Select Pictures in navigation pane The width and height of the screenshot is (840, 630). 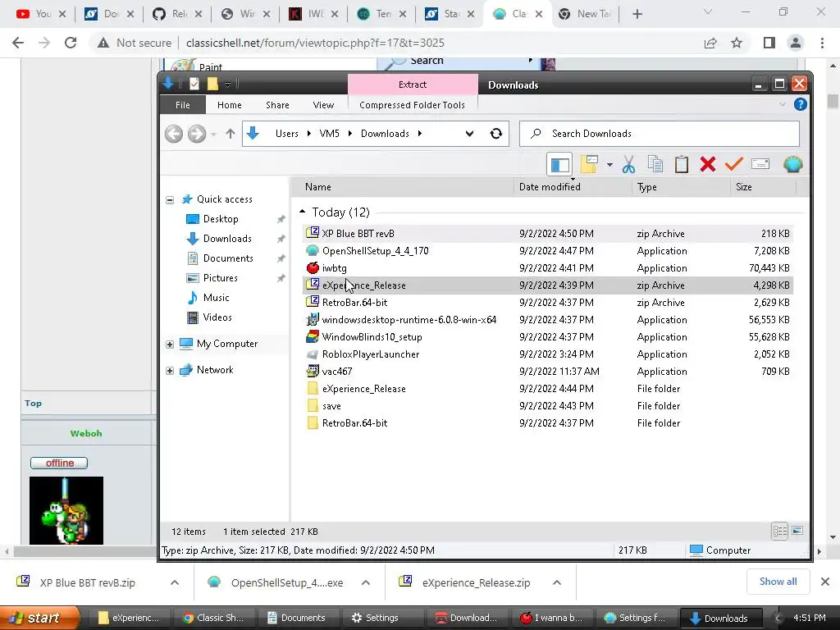pyautogui.click(x=220, y=278)
